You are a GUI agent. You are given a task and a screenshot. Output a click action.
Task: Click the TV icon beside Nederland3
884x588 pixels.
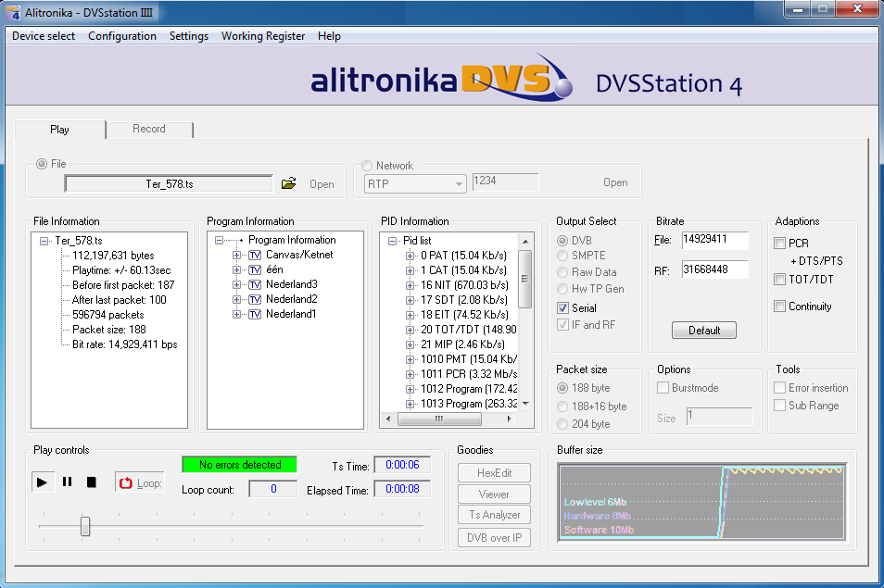click(255, 284)
